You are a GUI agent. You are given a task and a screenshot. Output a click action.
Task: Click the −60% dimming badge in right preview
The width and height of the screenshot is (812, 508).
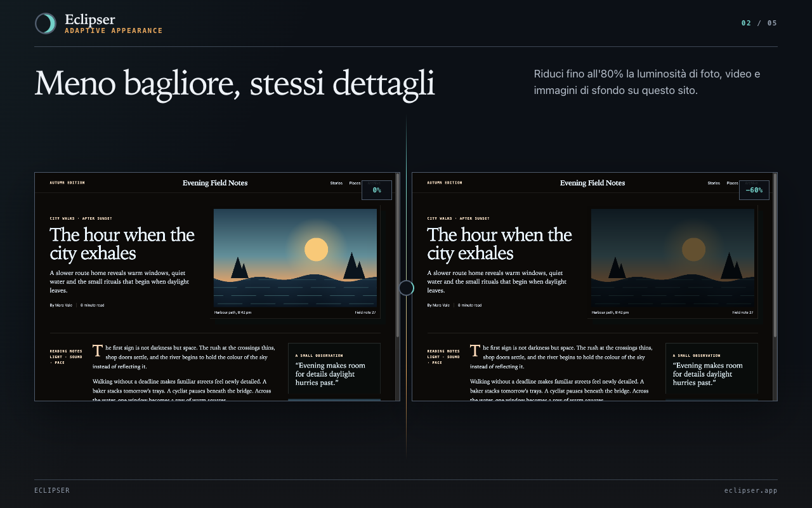[x=754, y=190]
